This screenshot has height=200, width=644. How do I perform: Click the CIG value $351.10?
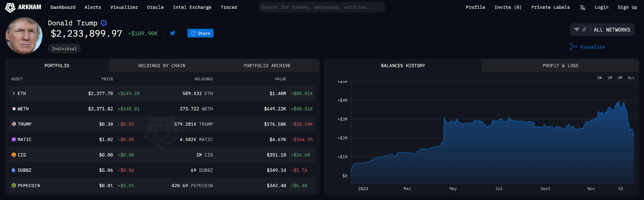pyautogui.click(x=276, y=155)
